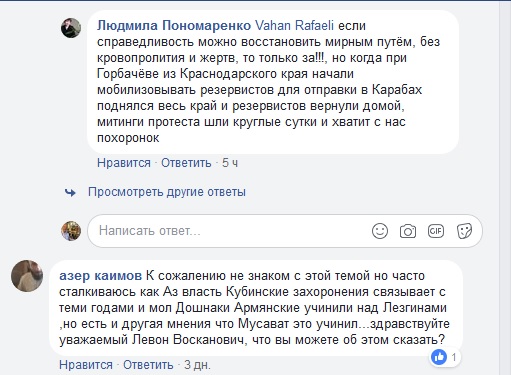Open the sticker picker icon
This screenshot has height=375, width=511.
click(464, 231)
